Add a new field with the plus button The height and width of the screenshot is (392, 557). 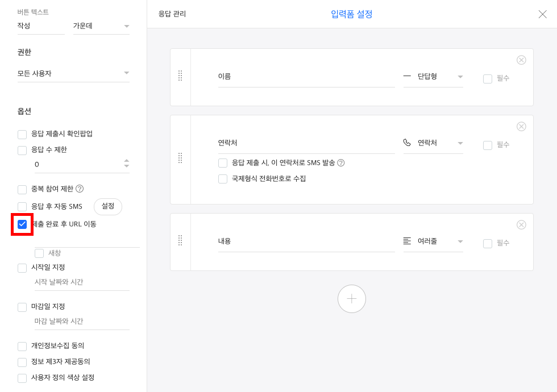(x=352, y=299)
